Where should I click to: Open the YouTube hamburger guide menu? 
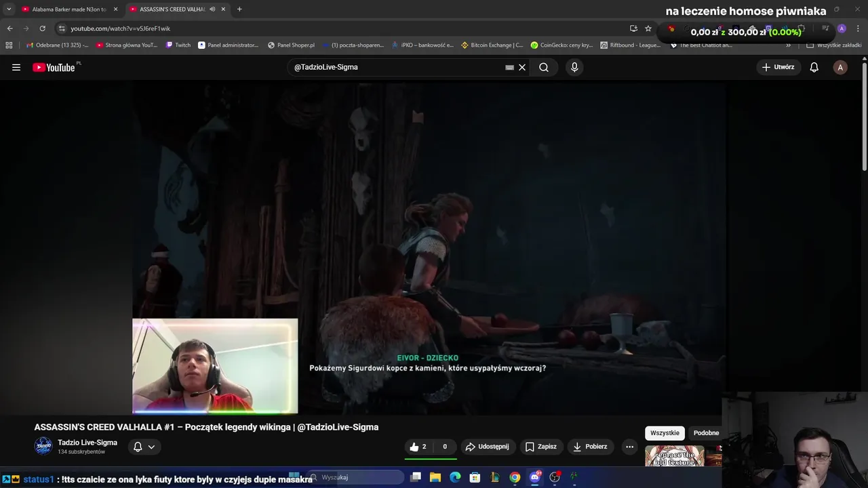tap(16, 67)
